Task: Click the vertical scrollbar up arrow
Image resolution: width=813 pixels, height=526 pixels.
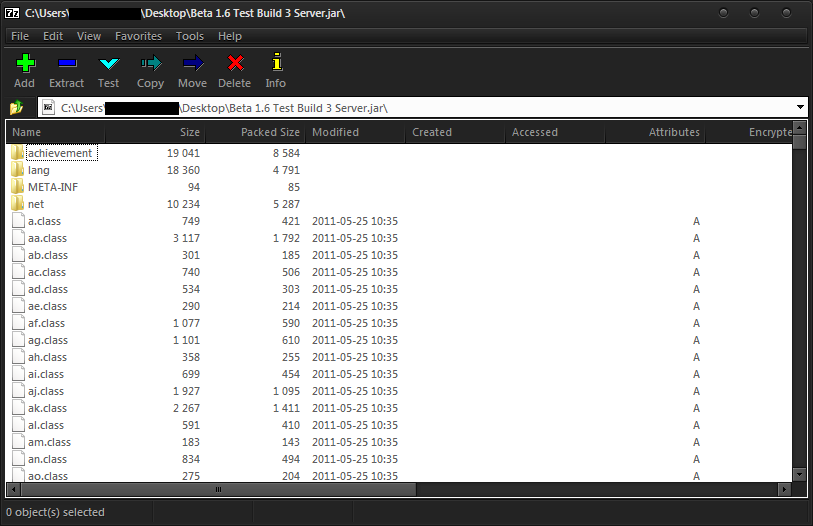Action: pyautogui.click(x=800, y=127)
